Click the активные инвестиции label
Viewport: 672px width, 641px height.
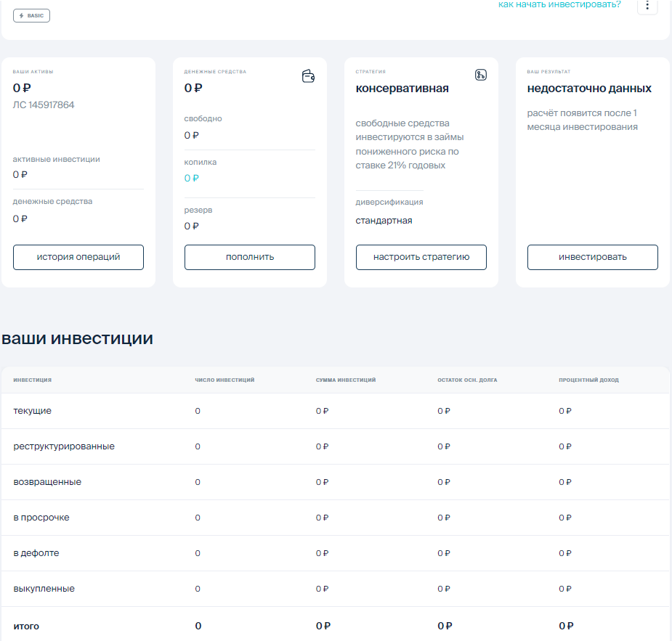click(x=56, y=159)
